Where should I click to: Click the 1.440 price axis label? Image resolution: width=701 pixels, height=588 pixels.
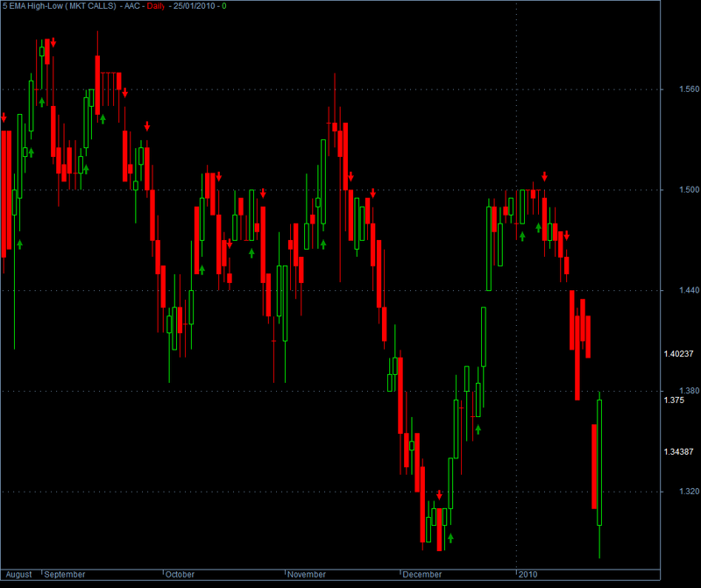[689, 290]
